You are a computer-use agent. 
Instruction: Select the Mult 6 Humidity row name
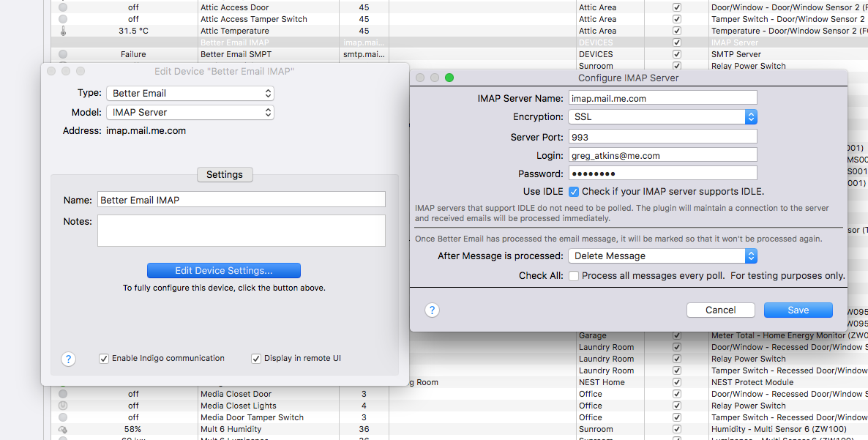[231, 429]
